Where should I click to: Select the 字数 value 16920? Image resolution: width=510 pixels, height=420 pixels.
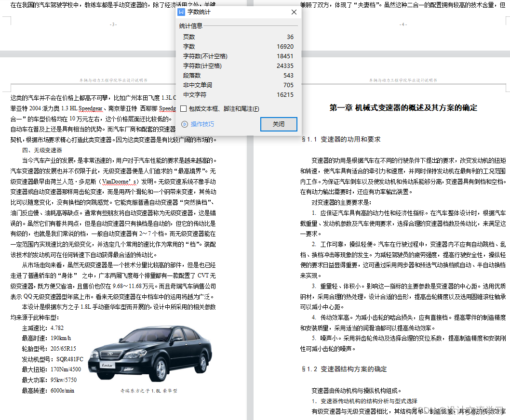pyautogui.click(x=285, y=47)
